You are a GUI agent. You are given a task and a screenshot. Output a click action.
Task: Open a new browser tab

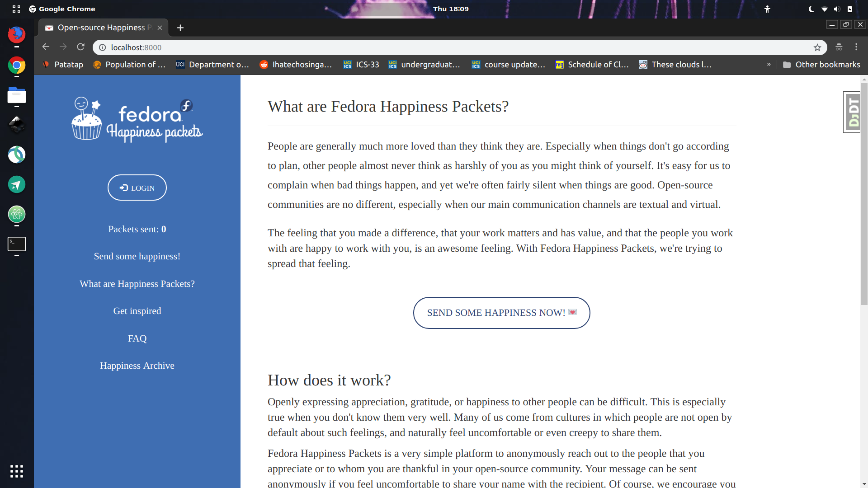tap(180, 28)
